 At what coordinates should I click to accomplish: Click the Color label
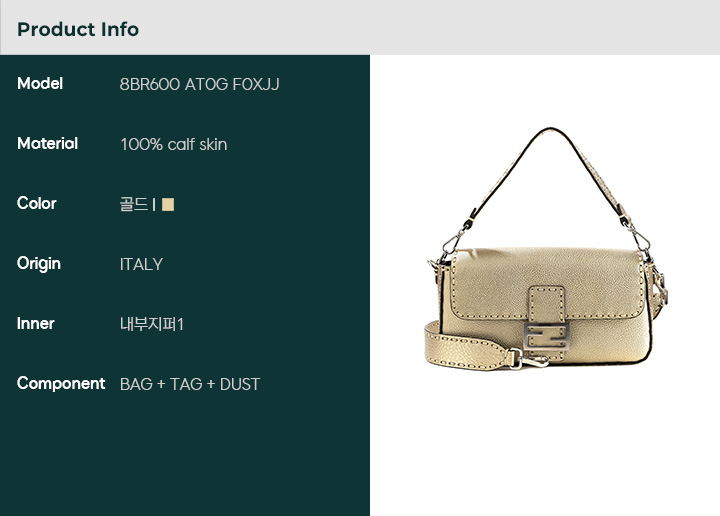[x=37, y=203]
